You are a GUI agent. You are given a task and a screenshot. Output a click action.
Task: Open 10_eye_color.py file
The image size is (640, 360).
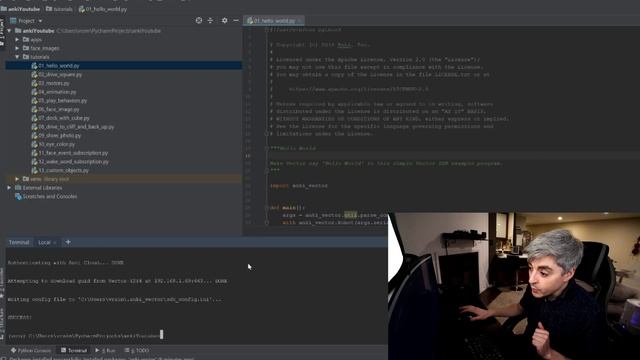point(56,144)
